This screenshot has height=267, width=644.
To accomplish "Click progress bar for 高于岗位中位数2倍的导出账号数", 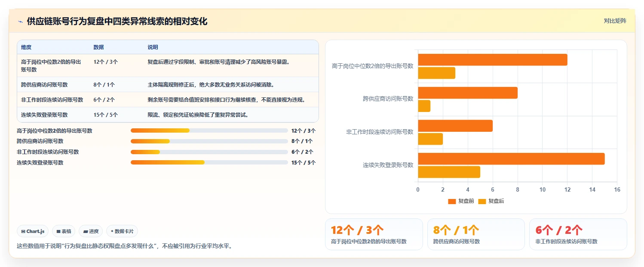I will tap(209, 130).
